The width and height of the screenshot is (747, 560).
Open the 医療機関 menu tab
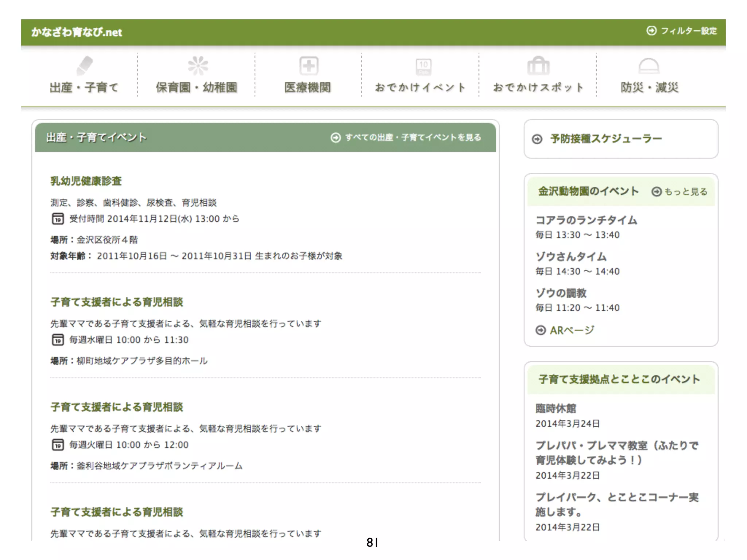click(x=308, y=87)
